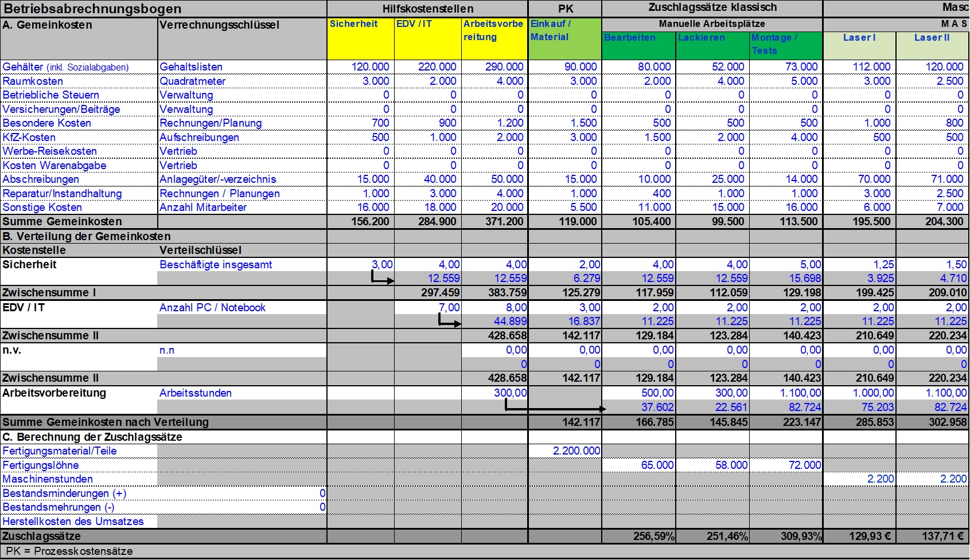Select the Laser II column header
The image size is (970, 560).
932,45
